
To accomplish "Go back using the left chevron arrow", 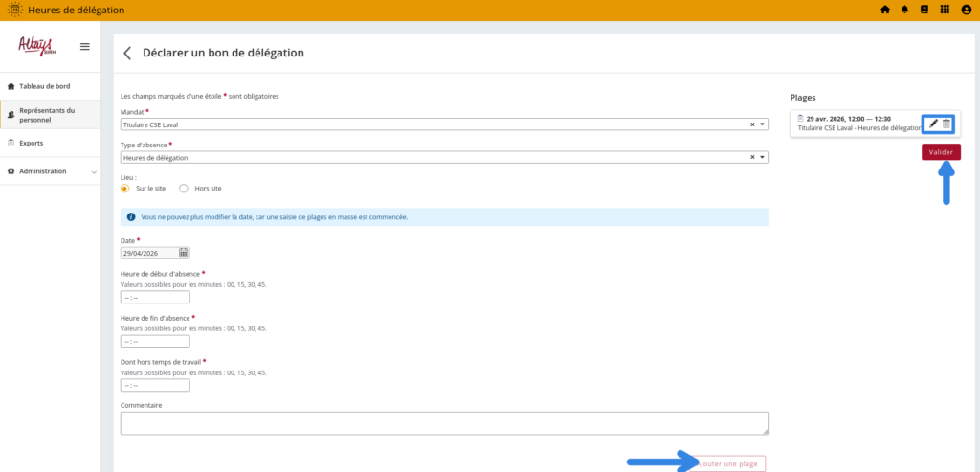I will [127, 53].
